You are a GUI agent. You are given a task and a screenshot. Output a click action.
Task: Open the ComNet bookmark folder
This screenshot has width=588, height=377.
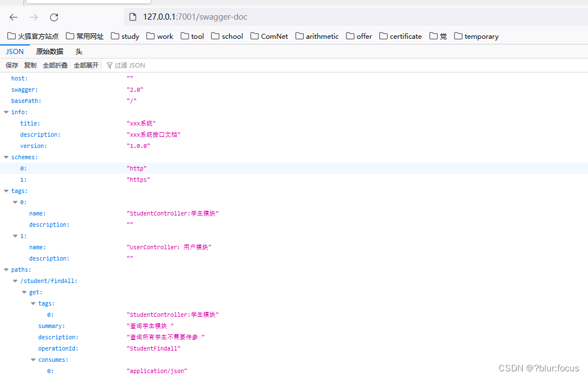click(270, 37)
